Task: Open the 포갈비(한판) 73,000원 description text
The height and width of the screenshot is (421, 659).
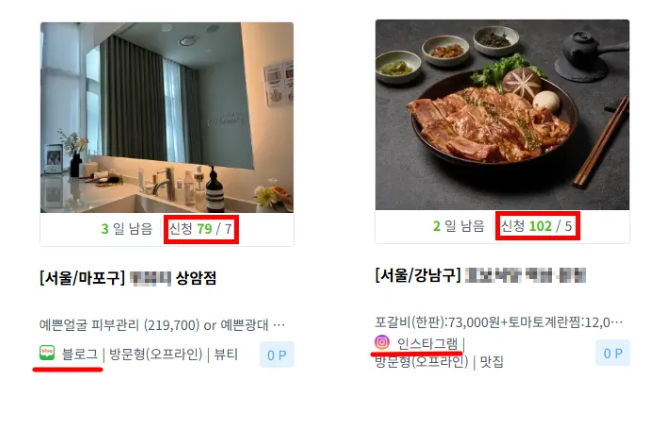Action: [x=499, y=322]
